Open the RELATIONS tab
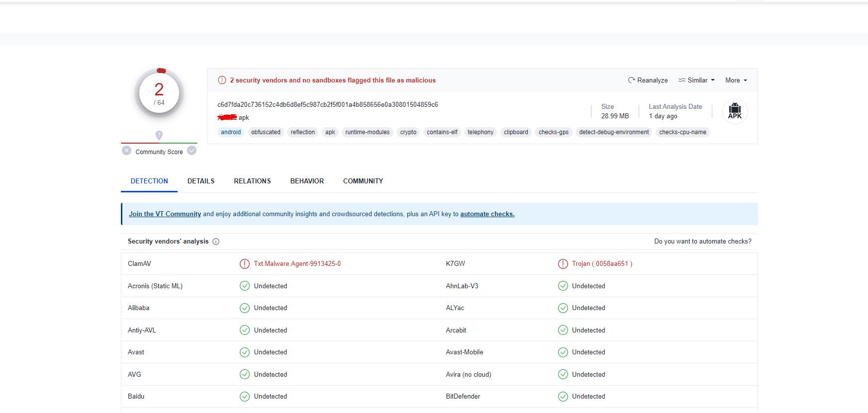Image resolution: width=868 pixels, height=413 pixels. [252, 181]
